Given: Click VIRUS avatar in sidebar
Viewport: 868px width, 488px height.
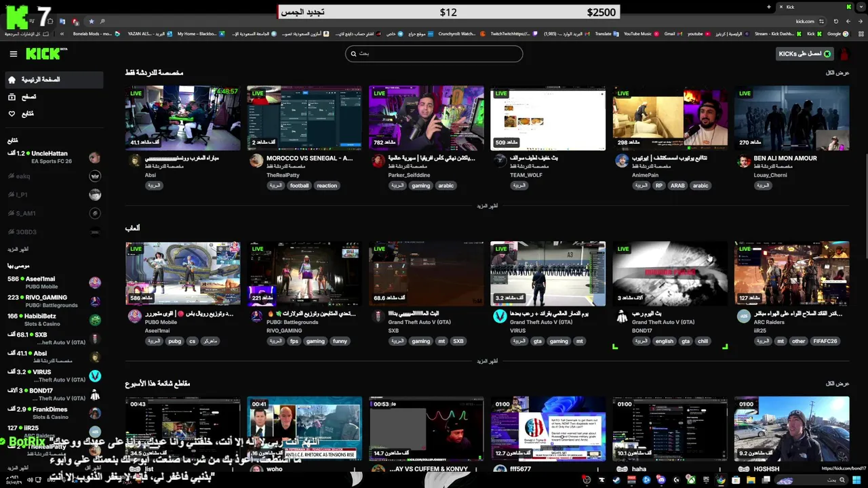Looking at the screenshot, I should [95, 375].
